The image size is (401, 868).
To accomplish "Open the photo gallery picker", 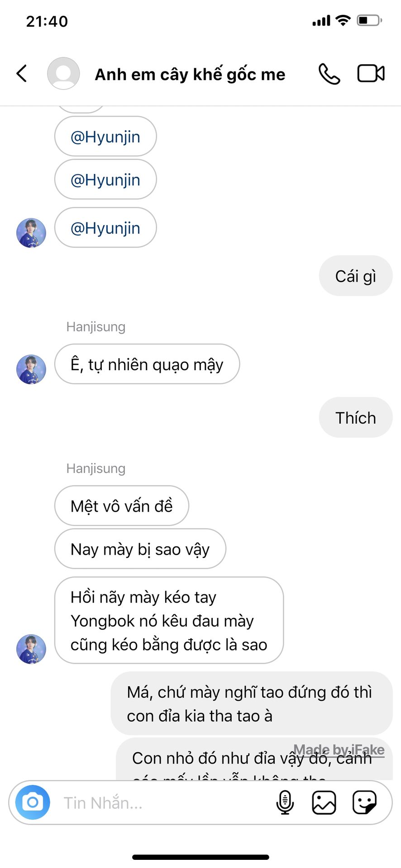I will 324,802.
